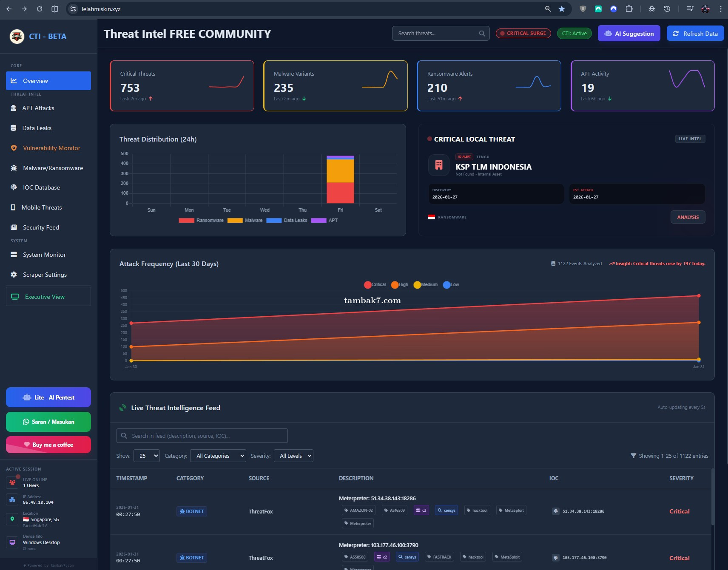Click the live online users icon

[12, 482]
